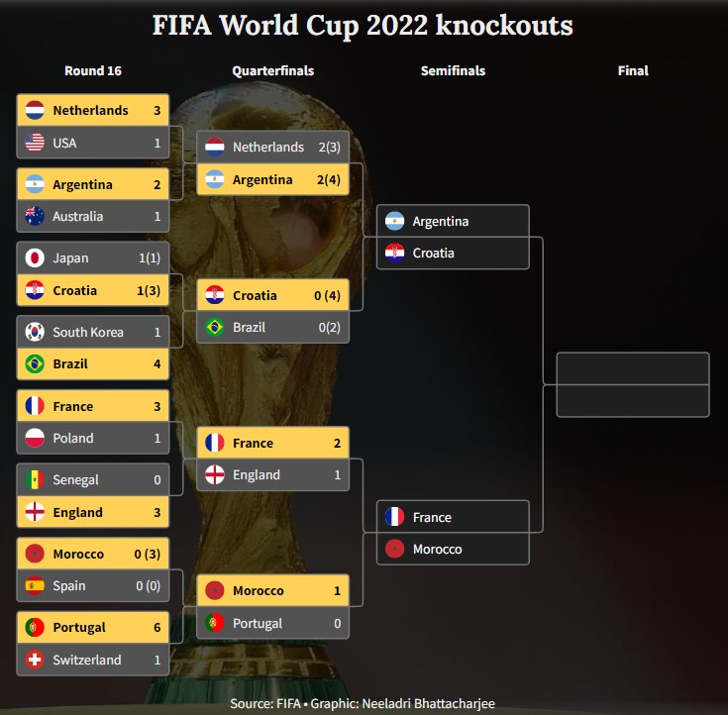
Task: Click the Portugal 6 winner row in Round 16
Action: click(x=93, y=627)
